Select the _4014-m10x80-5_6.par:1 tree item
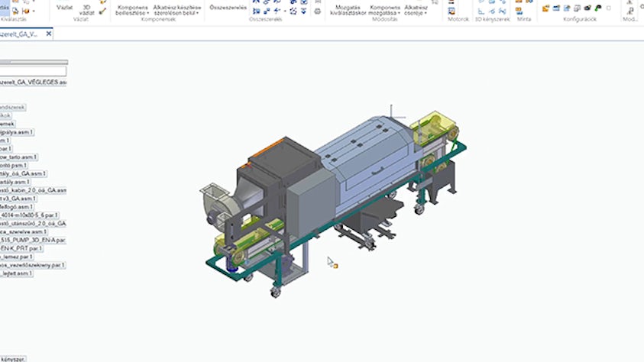This screenshot has width=644, height=362. (x=29, y=215)
